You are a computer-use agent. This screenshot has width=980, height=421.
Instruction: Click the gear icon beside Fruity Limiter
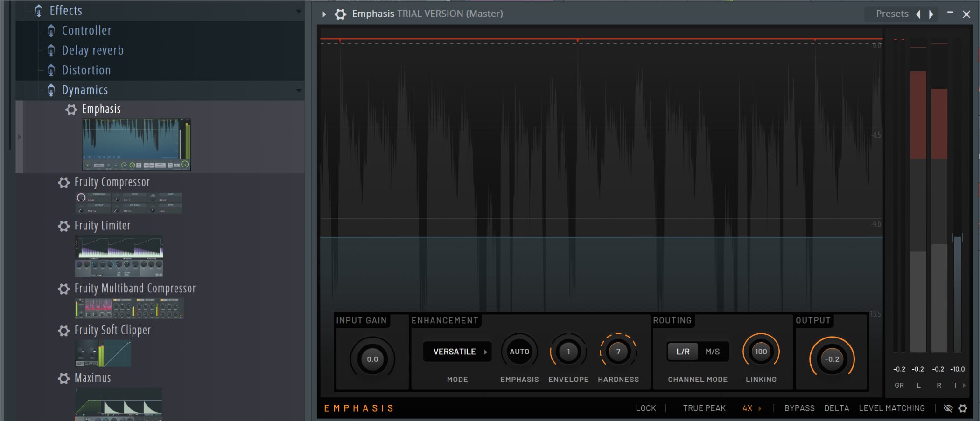point(63,226)
